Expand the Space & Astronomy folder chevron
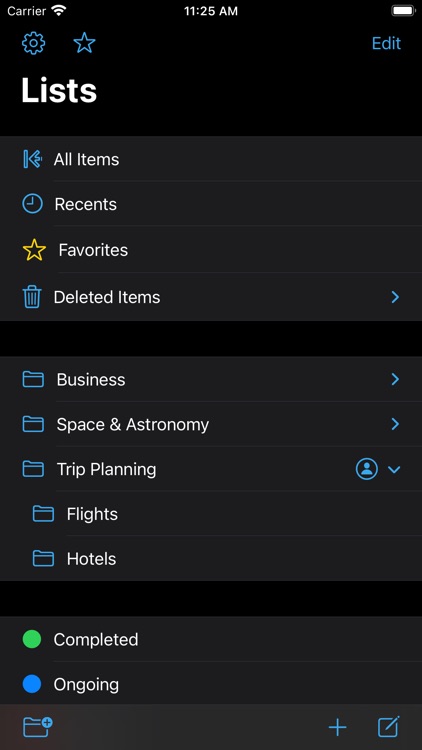422x750 pixels. pos(395,424)
